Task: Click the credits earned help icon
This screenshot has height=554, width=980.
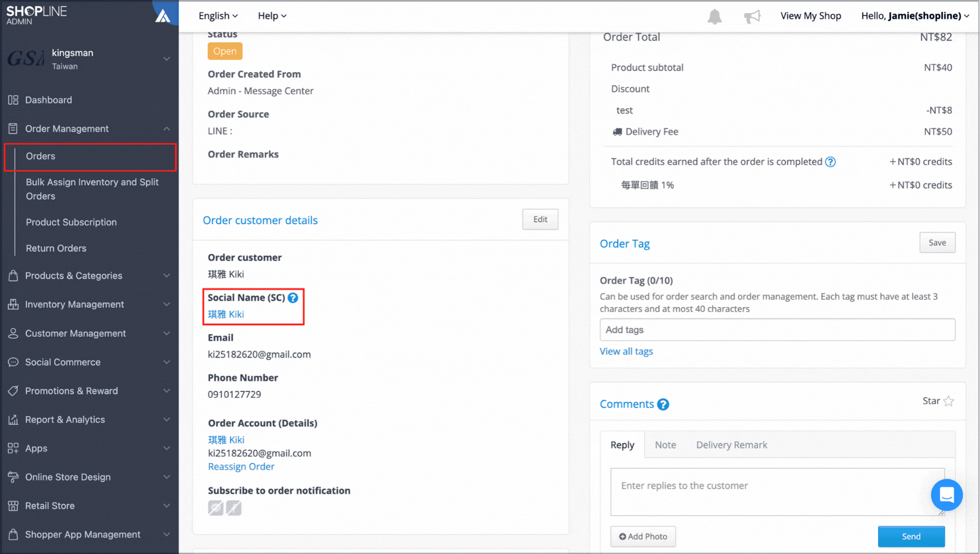Action: [830, 162]
